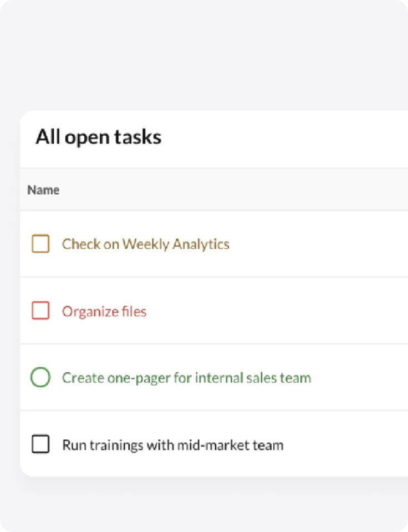Mark "Organize files" complete via its checkbox
Image resolution: width=408 pixels, height=532 pixels.
(x=40, y=311)
